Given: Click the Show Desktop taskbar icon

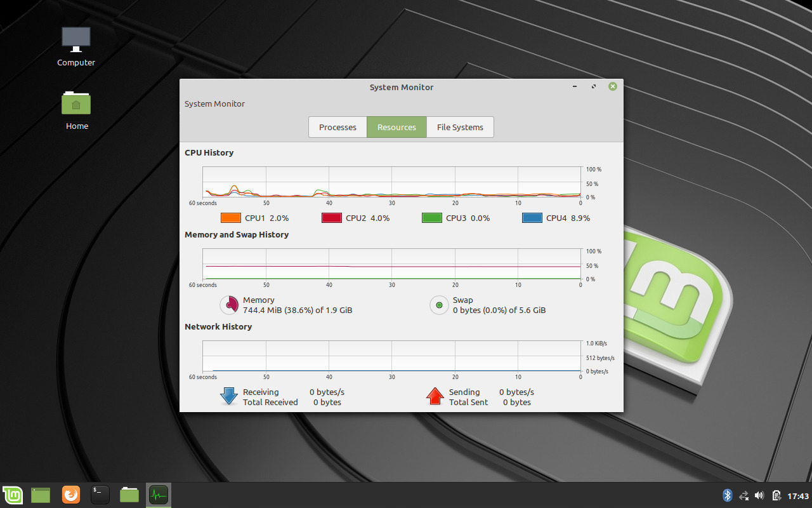Looking at the screenshot, I should tap(41, 495).
